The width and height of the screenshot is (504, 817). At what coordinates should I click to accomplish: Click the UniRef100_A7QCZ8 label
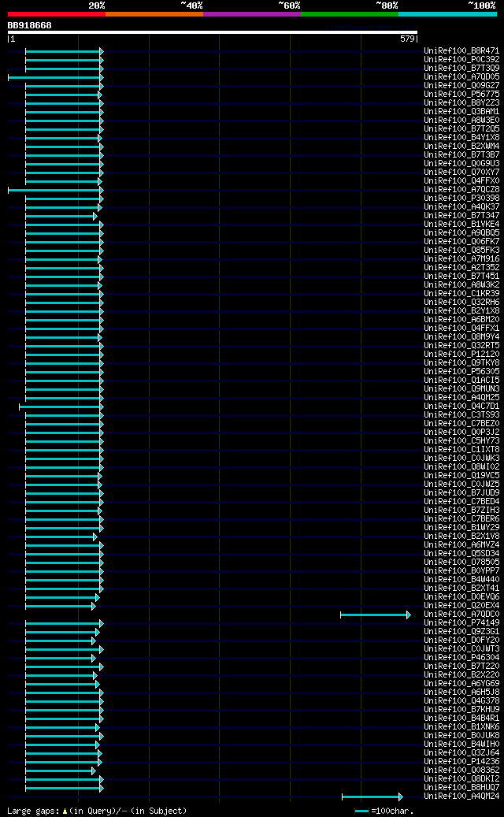pos(461,190)
